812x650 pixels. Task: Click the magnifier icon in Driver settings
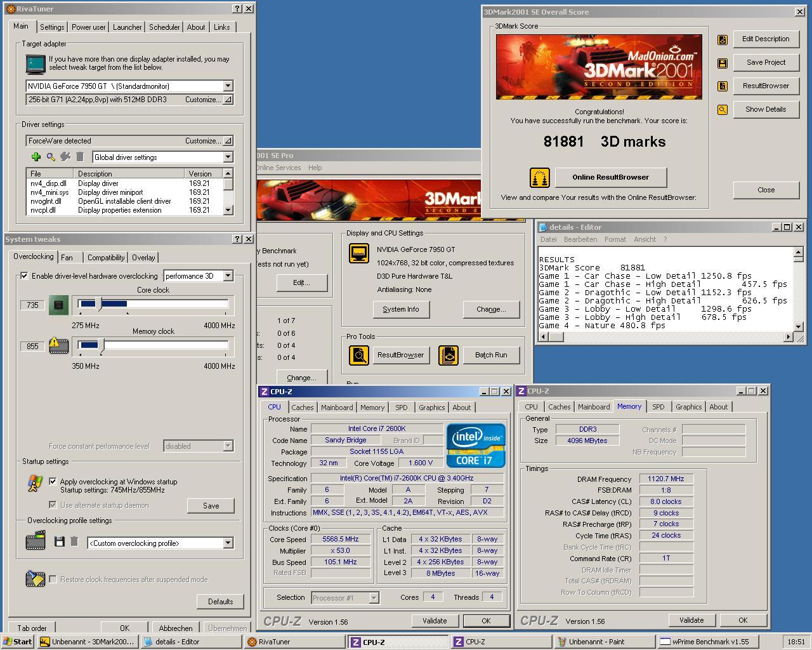click(51, 157)
